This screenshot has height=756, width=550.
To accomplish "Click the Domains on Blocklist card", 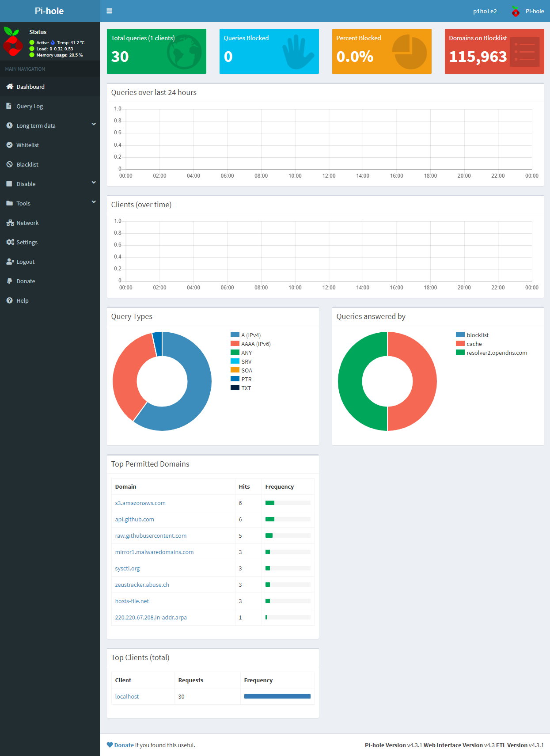I will coord(494,51).
